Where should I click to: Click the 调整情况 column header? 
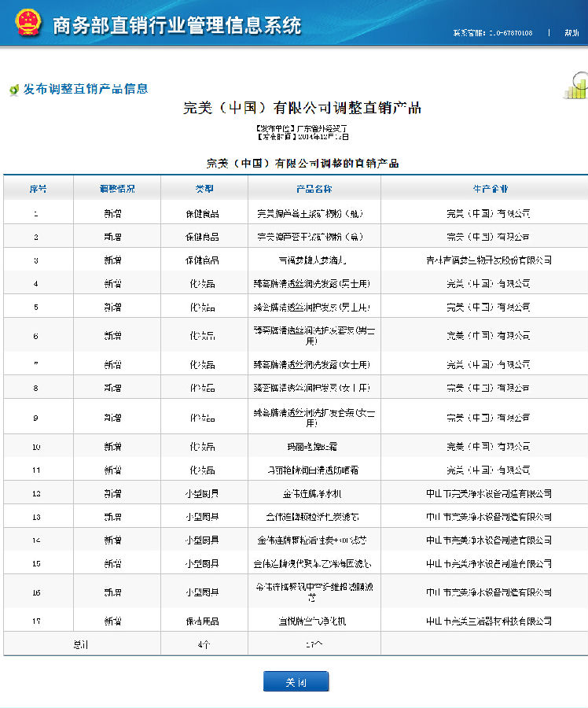[117, 189]
